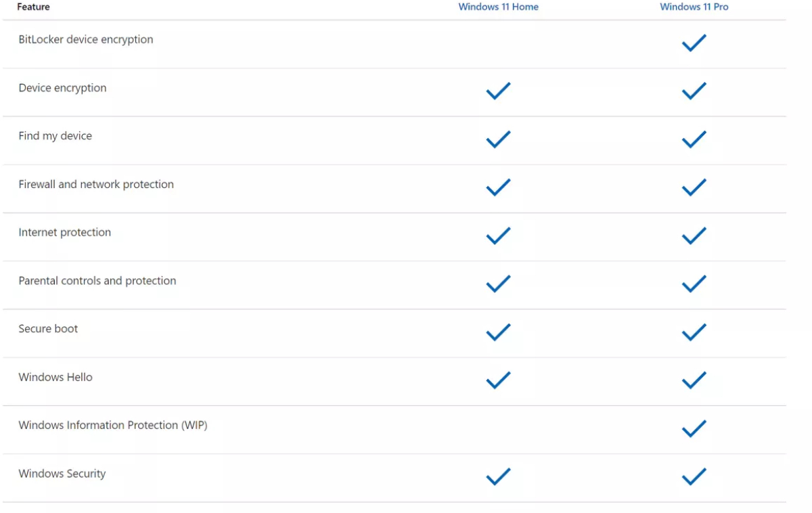The image size is (812, 513).
Task: Click Internet protection checkmark in Pro column
Action: point(694,236)
